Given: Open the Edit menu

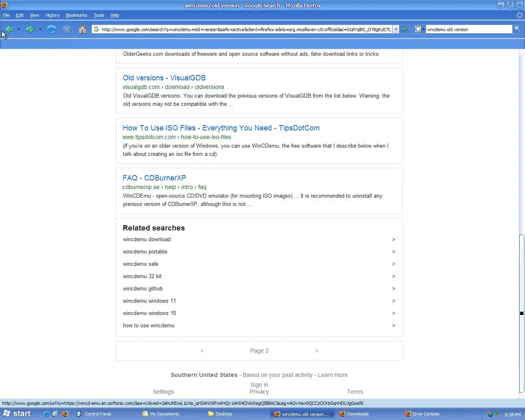Looking at the screenshot, I should 20,15.
